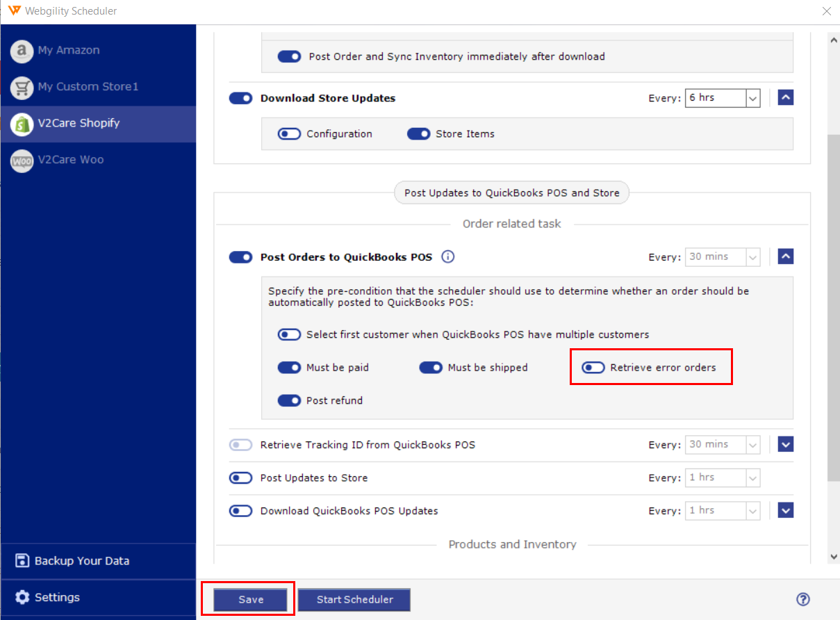
Task: Open Backup Your Data
Action: (98, 561)
